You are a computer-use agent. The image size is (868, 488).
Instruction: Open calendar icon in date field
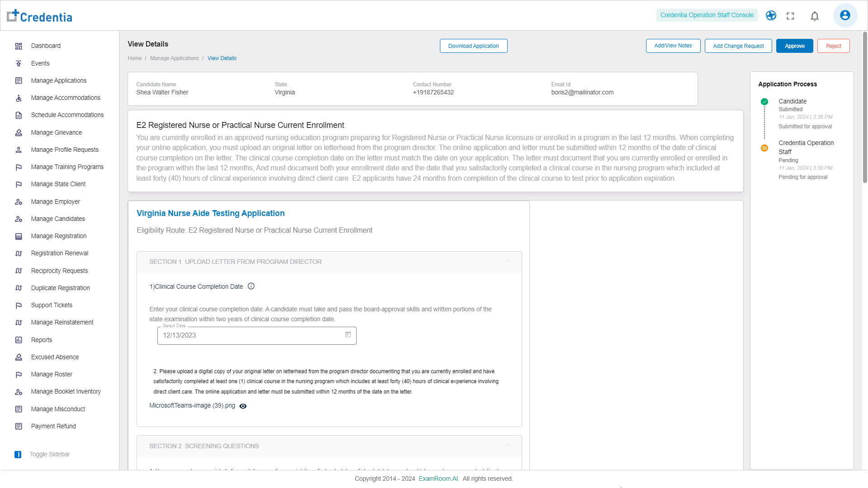(x=348, y=335)
